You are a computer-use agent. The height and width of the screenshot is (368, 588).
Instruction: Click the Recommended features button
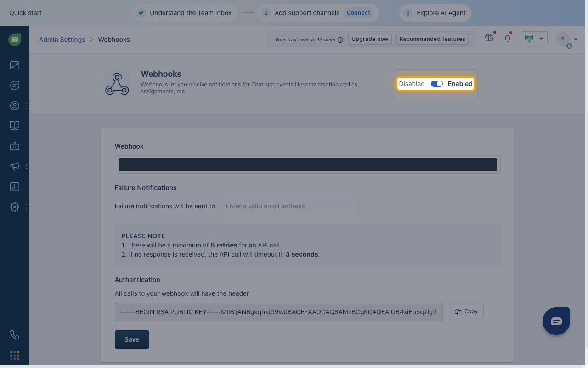[x=432, y=39]
